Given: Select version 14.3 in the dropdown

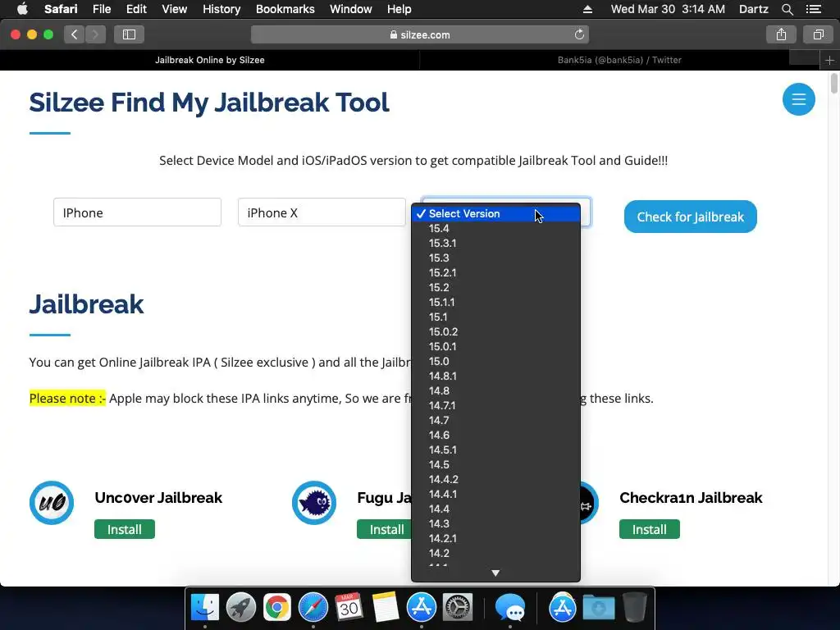Looking at the screenshot, I should tap(495, 523).
